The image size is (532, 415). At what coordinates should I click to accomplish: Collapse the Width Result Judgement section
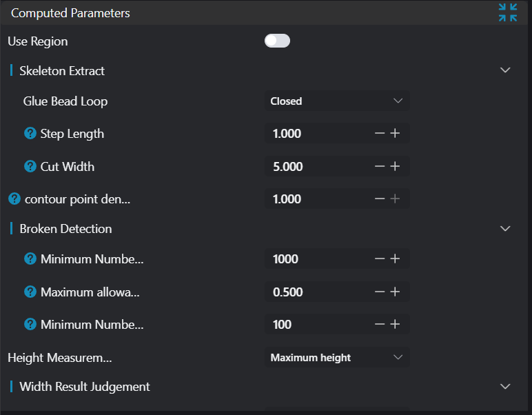pos(505,387)
